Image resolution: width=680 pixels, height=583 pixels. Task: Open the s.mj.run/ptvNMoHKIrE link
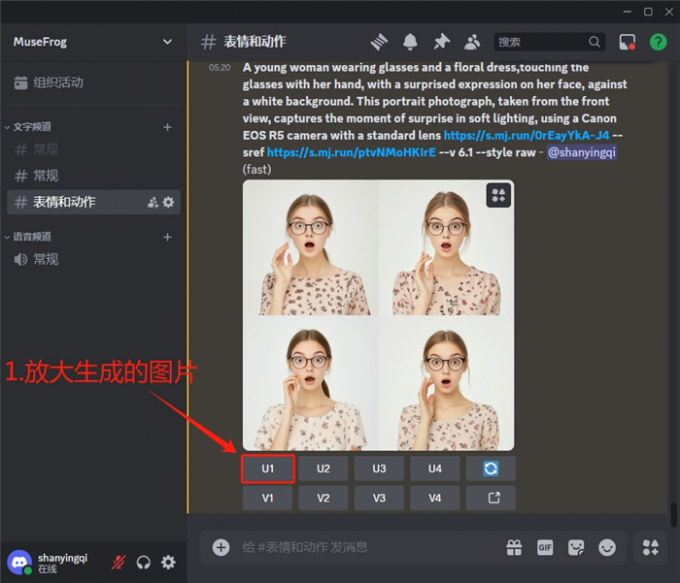click(351, 152)
